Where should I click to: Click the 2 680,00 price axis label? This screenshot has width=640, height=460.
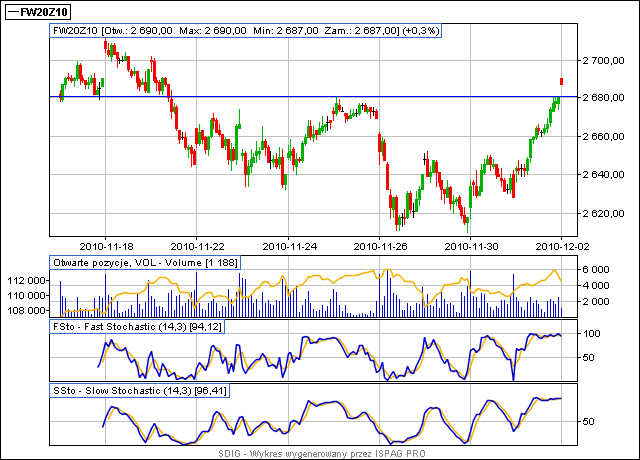point(604,98)
